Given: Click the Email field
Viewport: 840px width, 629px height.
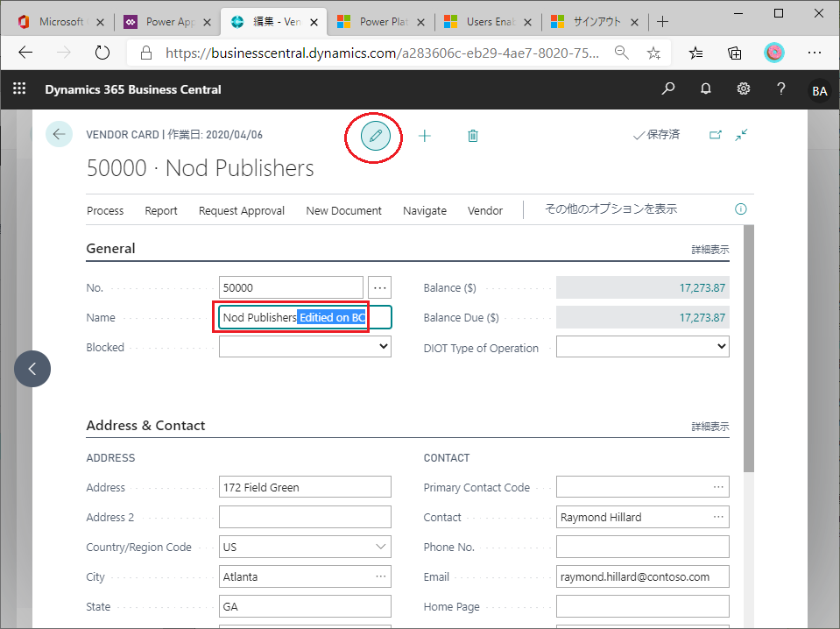Looking at the screenshot, I should point(642,576).
